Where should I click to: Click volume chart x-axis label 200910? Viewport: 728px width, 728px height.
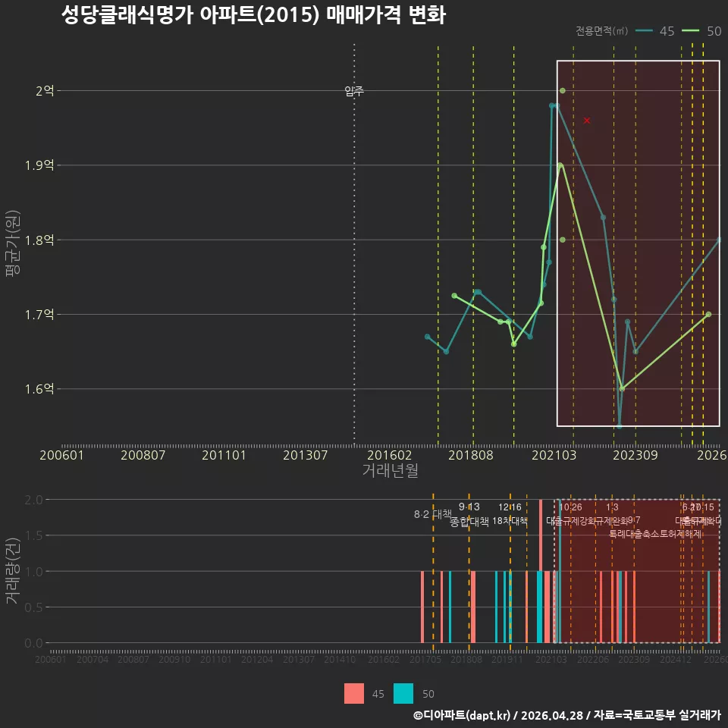pyautogui.click(x=174, y=659)
